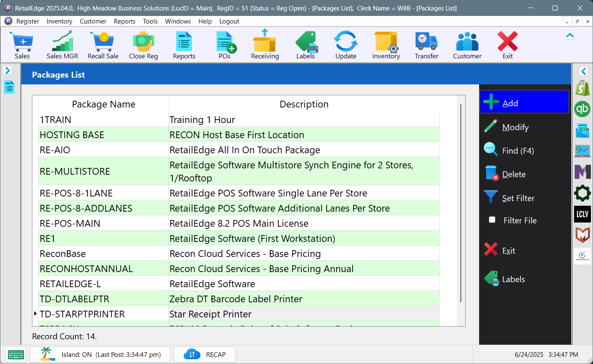Click the Recall Sale toolbar icon
Viewport: 593px width, 364px height.
click(103, 45)
